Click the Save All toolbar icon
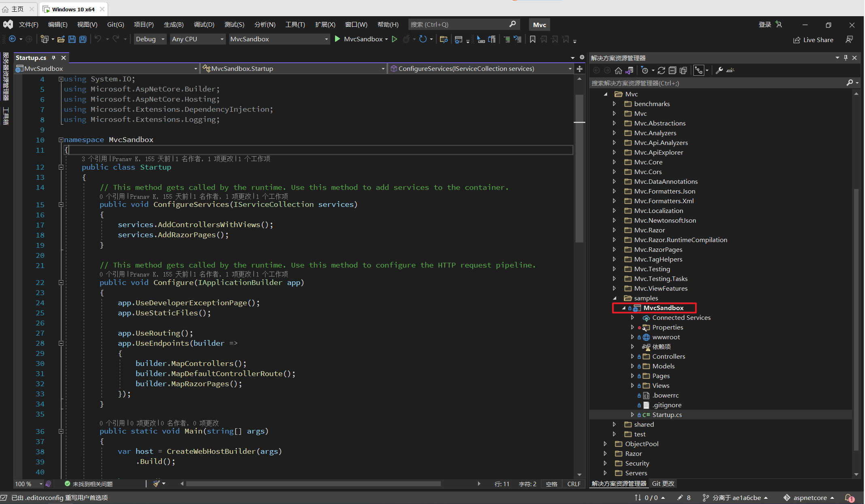The image size is (865, 504). pos(83,39)
